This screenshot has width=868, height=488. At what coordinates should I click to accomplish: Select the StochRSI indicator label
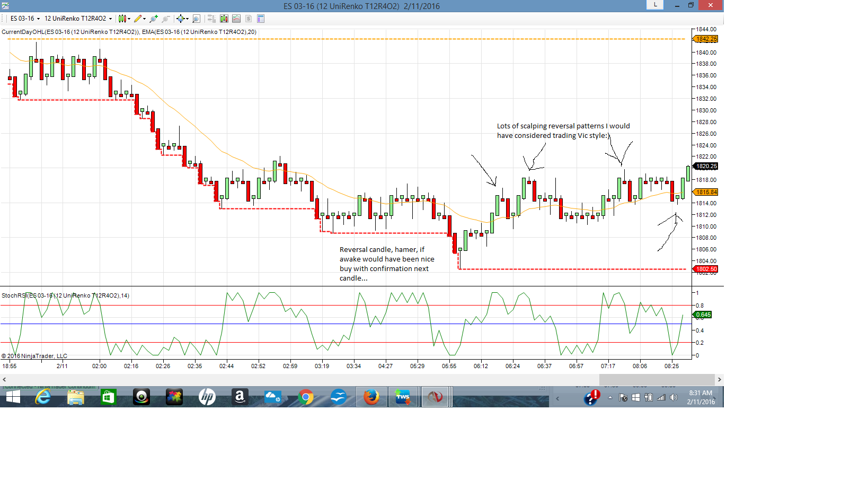[x=65, y=295]
